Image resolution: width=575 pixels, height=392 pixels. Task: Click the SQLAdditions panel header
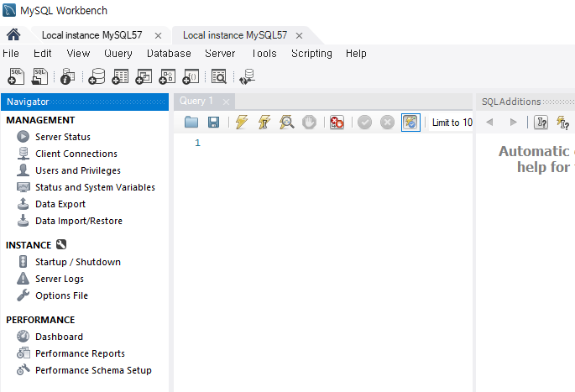(525, 102)
